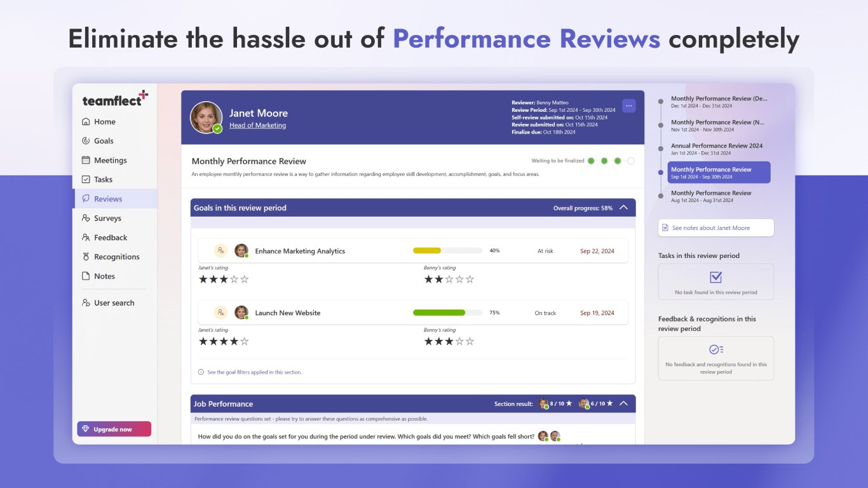
Task: Click the first green status dot
Action: pos(591,161)
